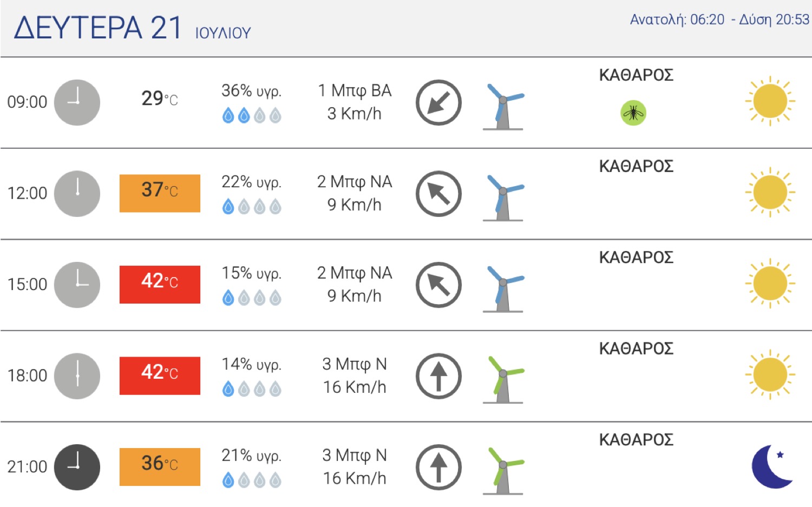Click the orange 37°C temperature box
The width and height of the screenshot is (812, 507).
point(160,193)
